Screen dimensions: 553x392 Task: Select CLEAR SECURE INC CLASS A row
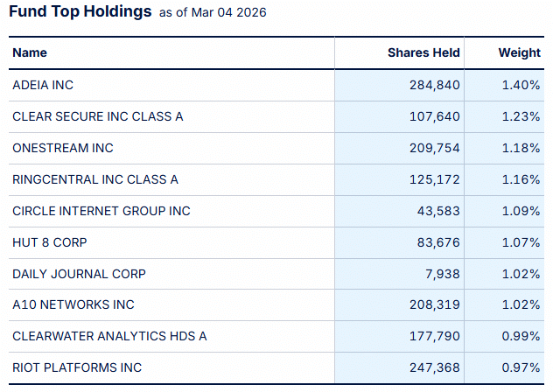click(98, 116)
